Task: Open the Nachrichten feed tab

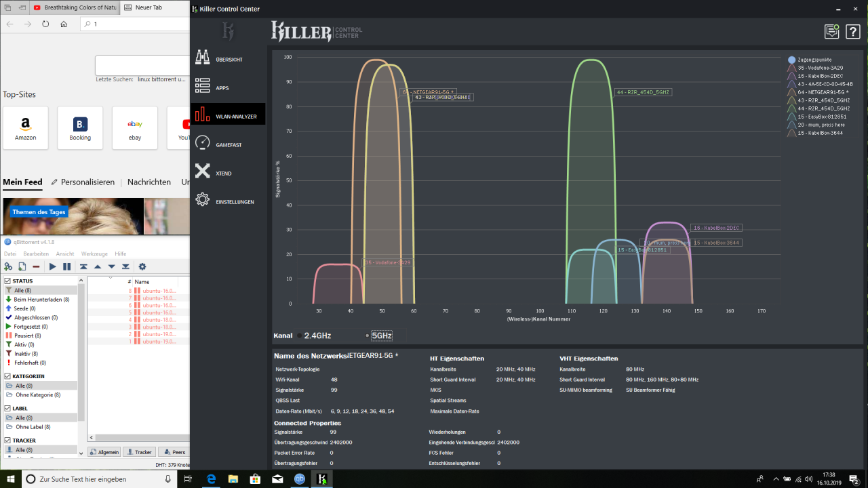Action: click(x=149, y=182)
